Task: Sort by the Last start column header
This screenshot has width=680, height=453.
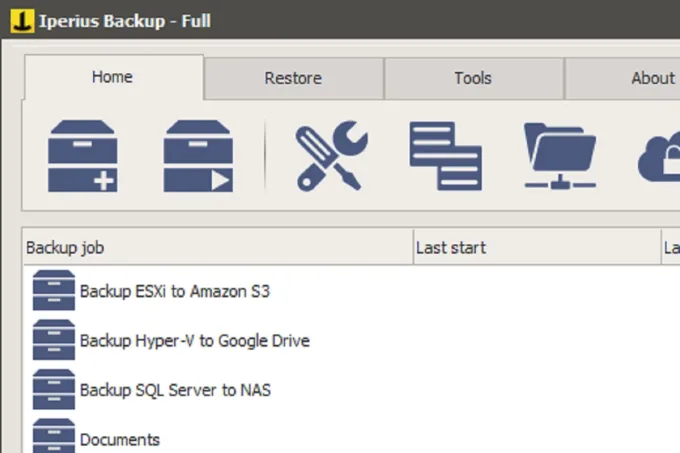Action: (537, 248)
